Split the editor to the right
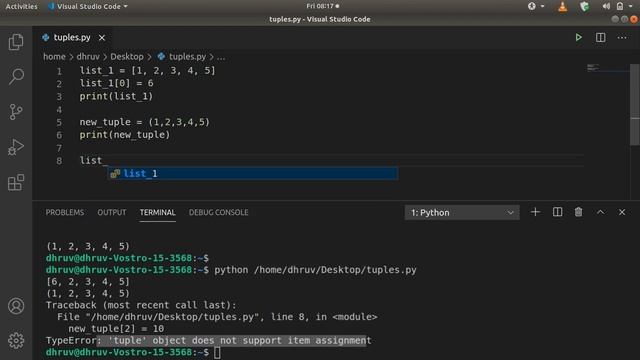640x360 pixels. (x=600, y=38)
